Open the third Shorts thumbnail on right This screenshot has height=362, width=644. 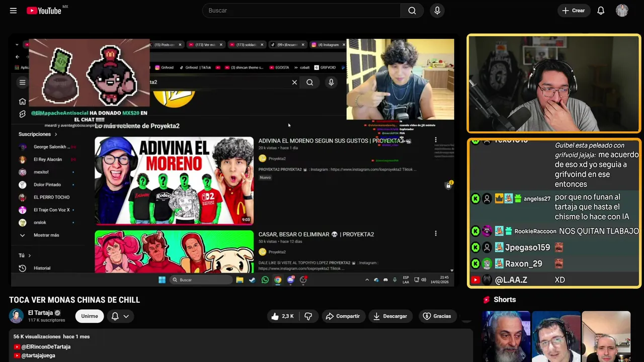606,336
